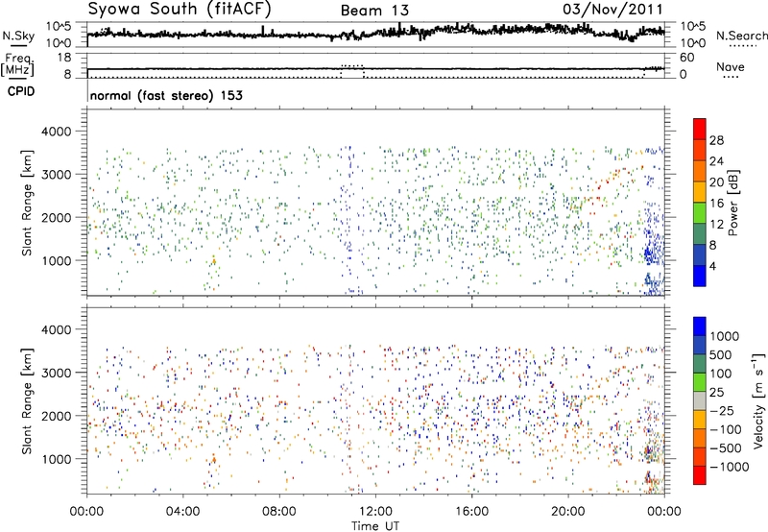Click the 'Beam 13' label
Viewport: 768px width, 532px height.
[374, 11]
